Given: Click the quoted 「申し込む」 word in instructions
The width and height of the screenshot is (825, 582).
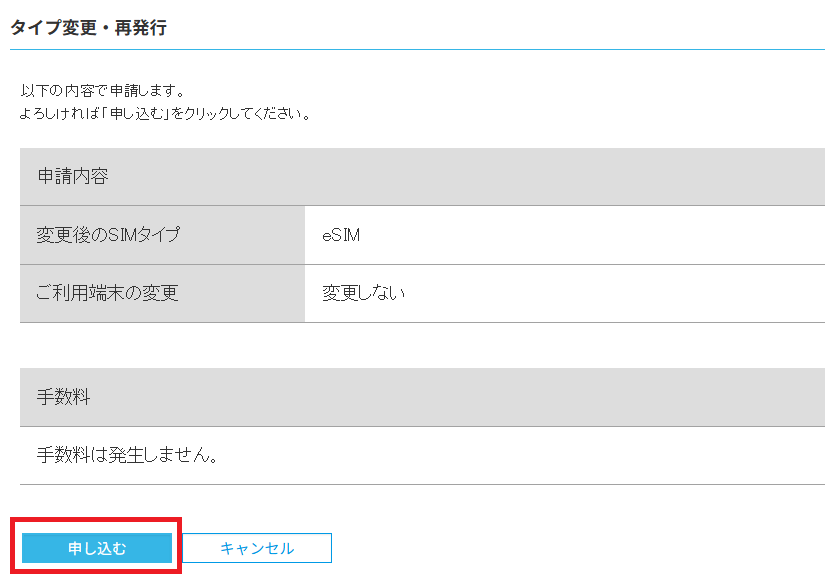Looking at the screenshot, I should pos(138,113).
